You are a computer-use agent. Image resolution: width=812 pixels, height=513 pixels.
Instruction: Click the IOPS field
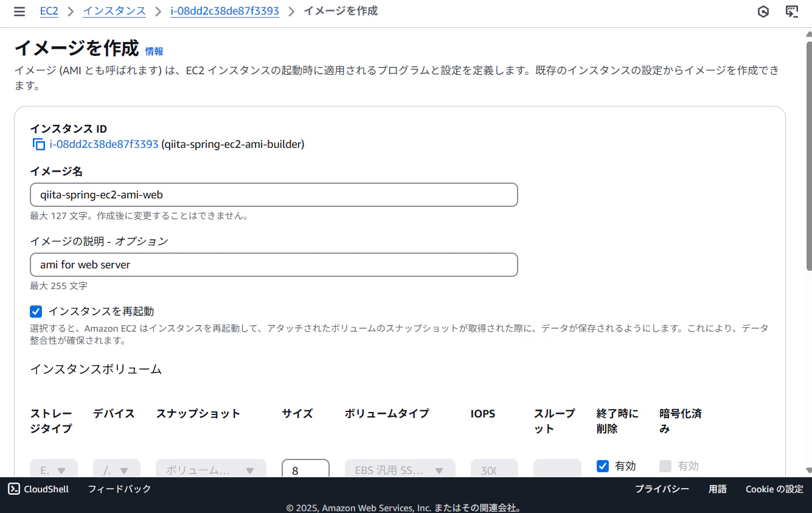[494, 469]
